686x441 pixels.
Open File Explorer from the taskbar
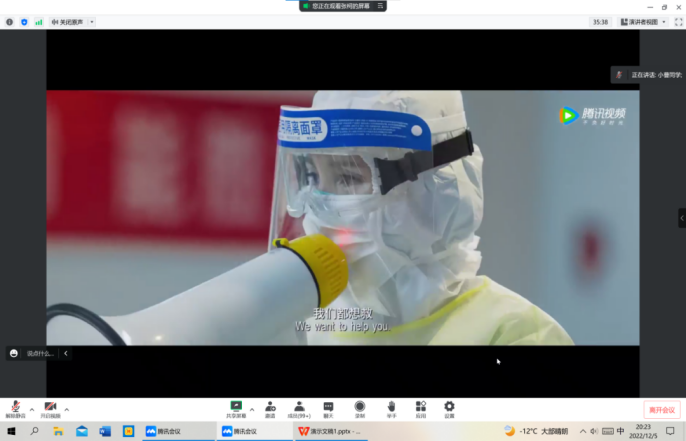click(58, 431)
